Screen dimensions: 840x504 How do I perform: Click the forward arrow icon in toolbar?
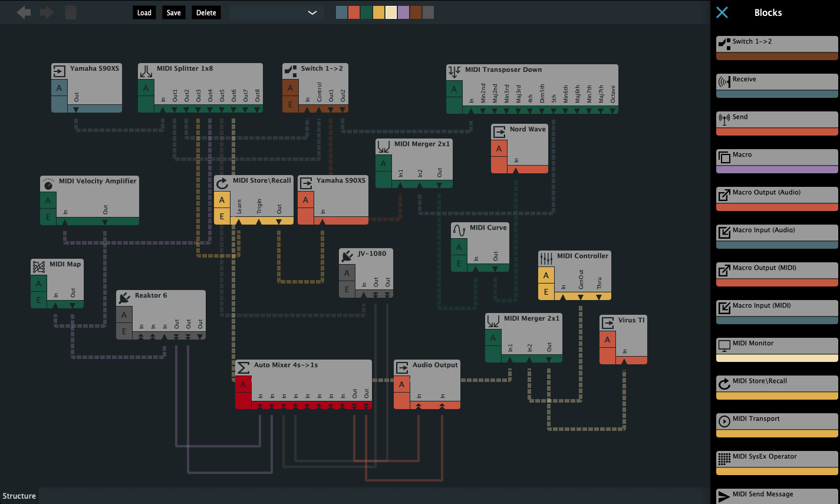click(47, 12)
